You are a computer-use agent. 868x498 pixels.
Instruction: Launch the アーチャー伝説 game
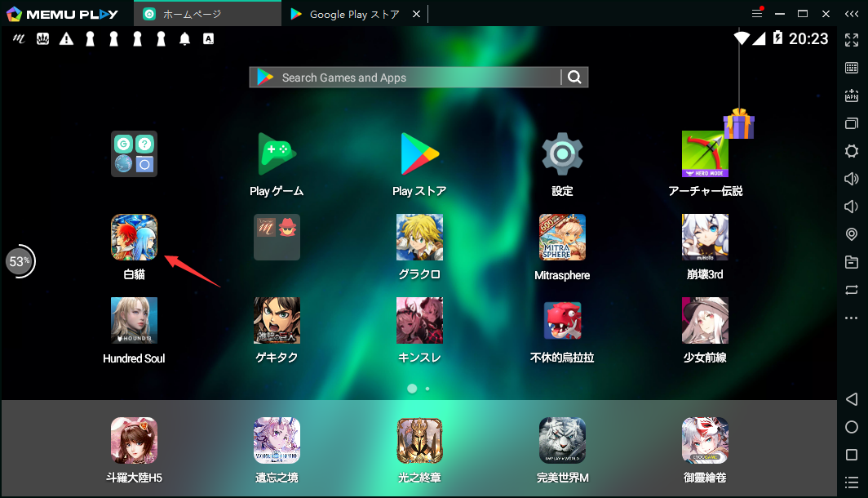click(705, 153)
